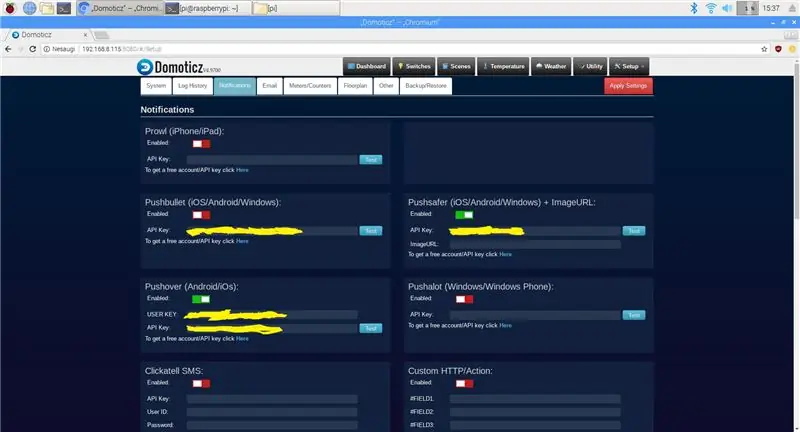Expand the Setup dropdown menu

tap(629, 66)
